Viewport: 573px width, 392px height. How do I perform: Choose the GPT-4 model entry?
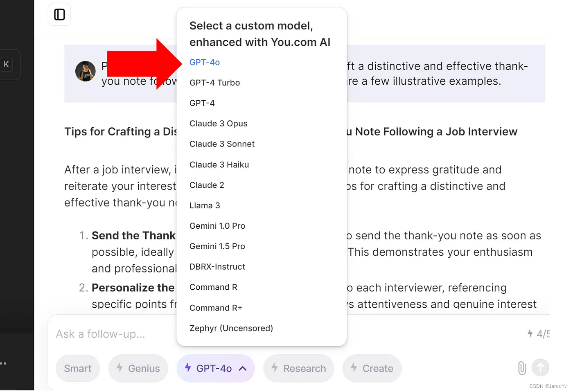(202, 103)
